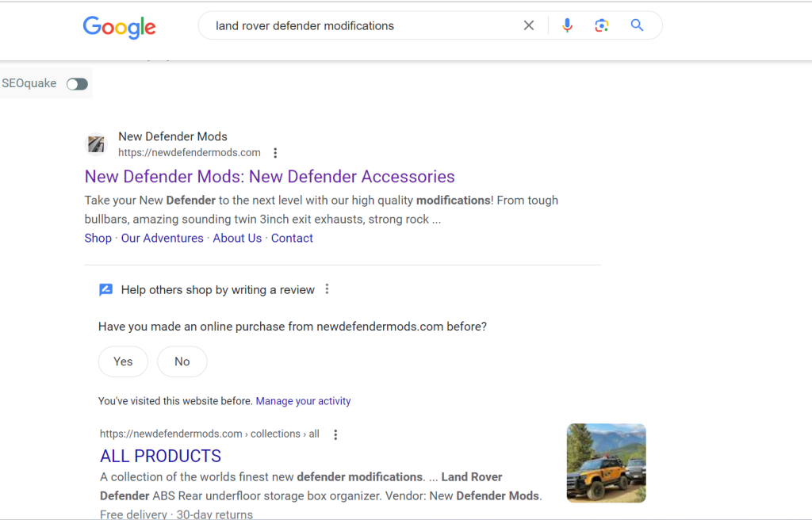Viewport: 812px width, 520px height.
Task: Answer Yes to online purchase question
Action: click(123, 361)
